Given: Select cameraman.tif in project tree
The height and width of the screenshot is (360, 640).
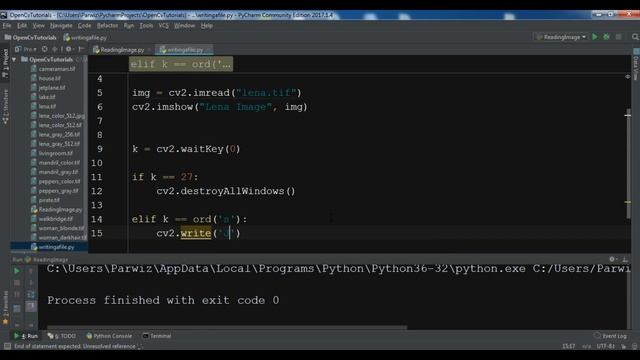Looking at the screenshot, I should [57, 69].
